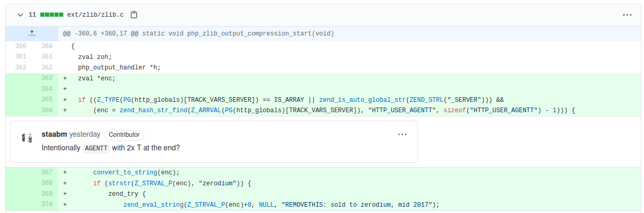The width and height of the screenshot is (644, 213).
Task: Click the strstr 'zerodium' code line
Action: pos(173,183)
